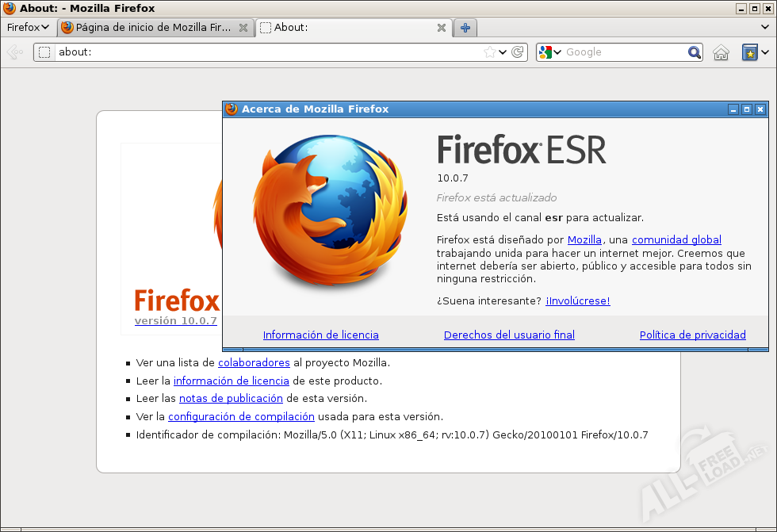The height and width of the screenshot is (532, 777).
Task: Close the 'Página de inicio' tab
Action: [243, 28]
